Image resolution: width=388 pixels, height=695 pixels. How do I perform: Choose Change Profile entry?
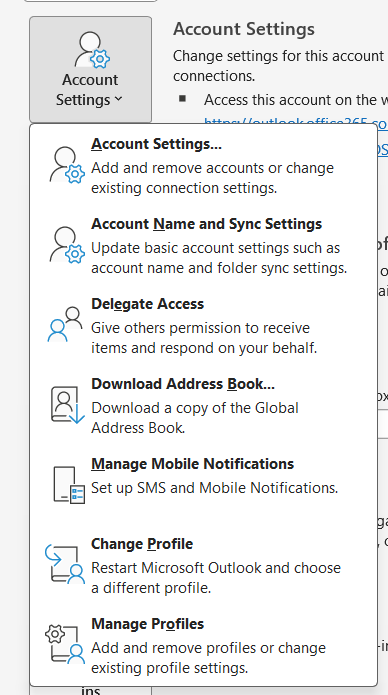[x=204, y=565]
